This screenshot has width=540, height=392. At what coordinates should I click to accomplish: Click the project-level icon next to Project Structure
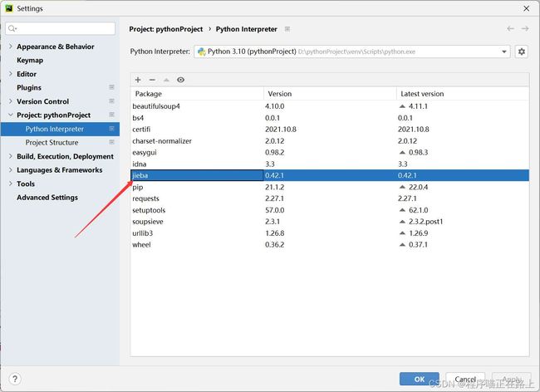pos(111,142)
